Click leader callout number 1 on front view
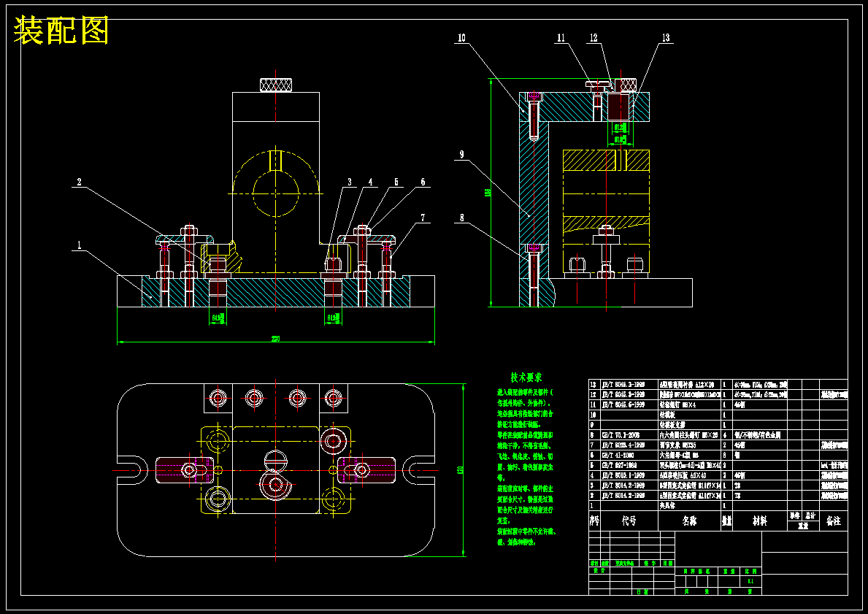The height and width of the screenshot is (614, 868). (79, 245)
